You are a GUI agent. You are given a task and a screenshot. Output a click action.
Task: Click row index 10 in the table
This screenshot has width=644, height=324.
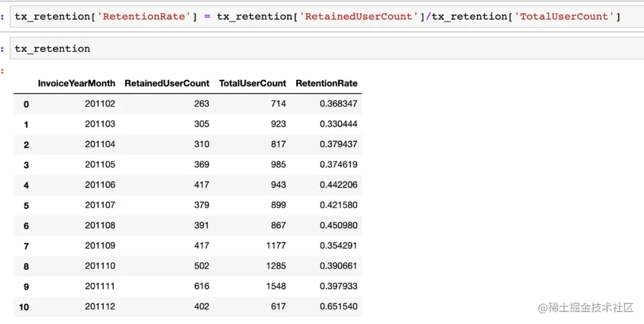tap(24, 307)
